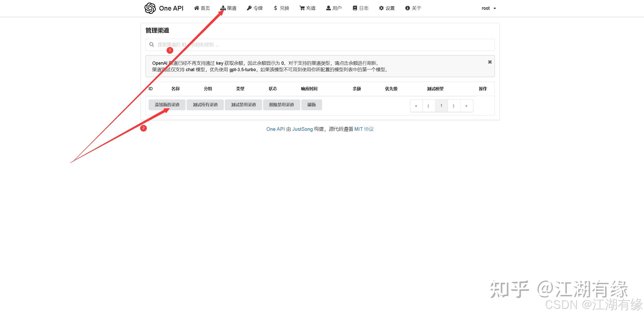Dismiss the OpenAI channel notice
The width and height of the screenshot is (644, 315).
tap(490, 62)
